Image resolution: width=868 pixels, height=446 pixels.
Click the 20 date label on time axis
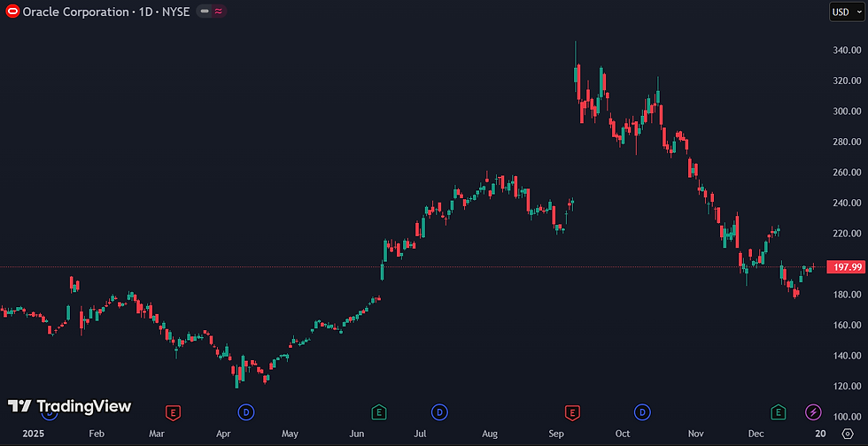point(820,434)
